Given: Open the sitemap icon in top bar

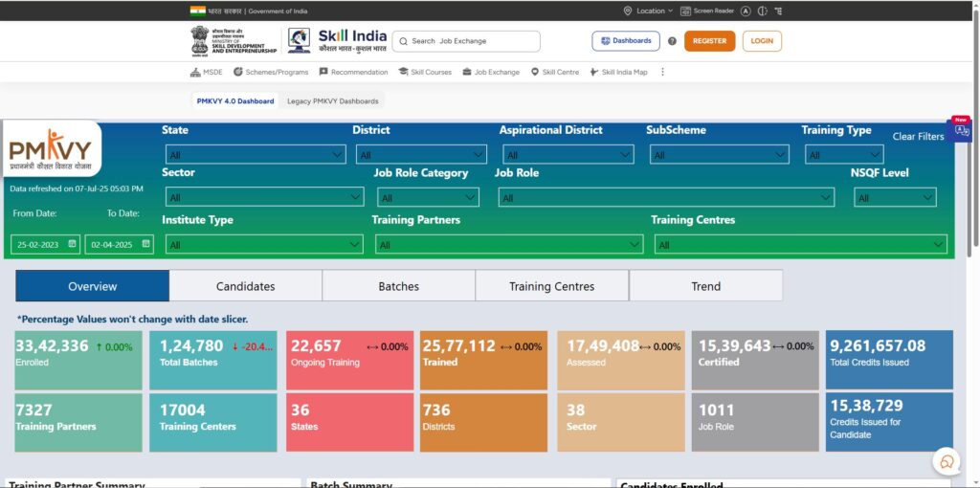Looking at the screenshot, I should pyautogui.click(x=780, y=11).
